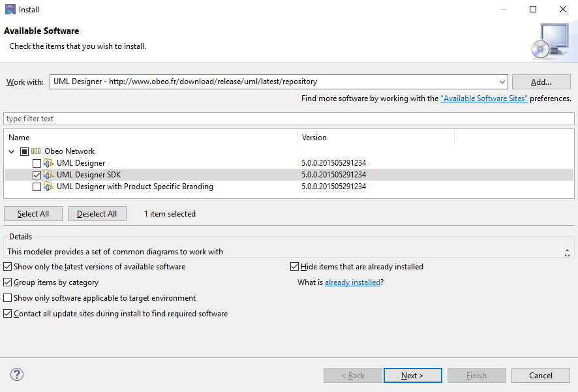Toggle Group items by category
Screen dimensions: 578x392
7,282
